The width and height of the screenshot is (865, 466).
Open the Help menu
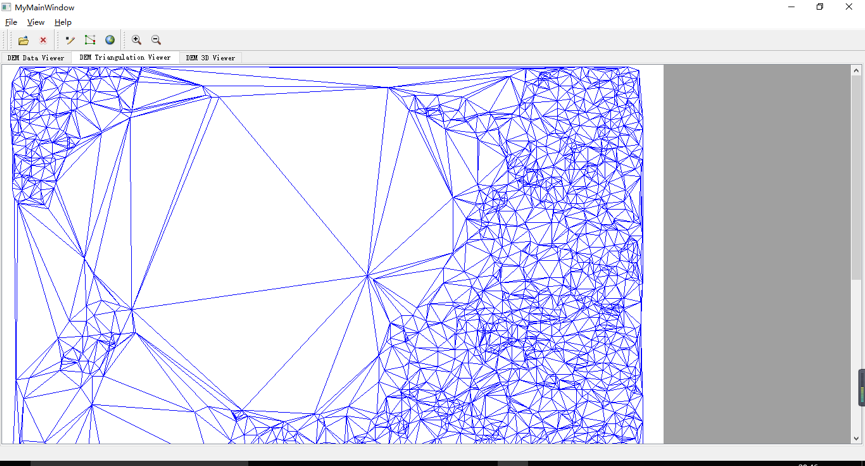coord(63,22)
